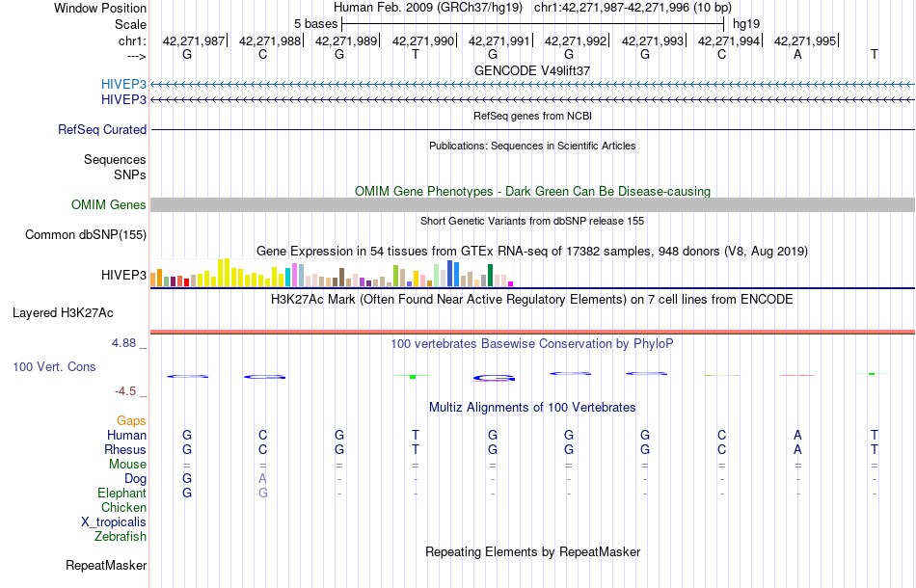Click the colorful GTEx expression bar chart
Viewport: 916px width, 588px height.
pyautogui.click(x=332, y=273)
